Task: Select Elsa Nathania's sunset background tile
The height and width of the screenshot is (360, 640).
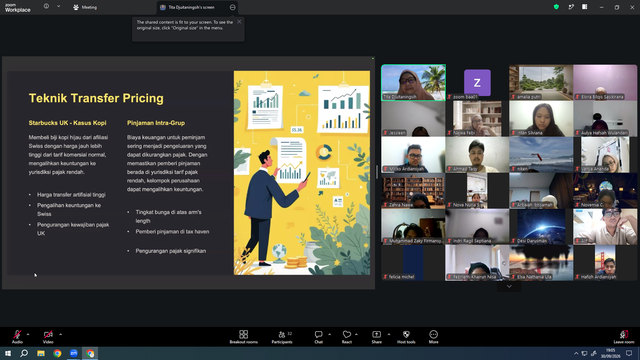Action: tap(541, 262)
